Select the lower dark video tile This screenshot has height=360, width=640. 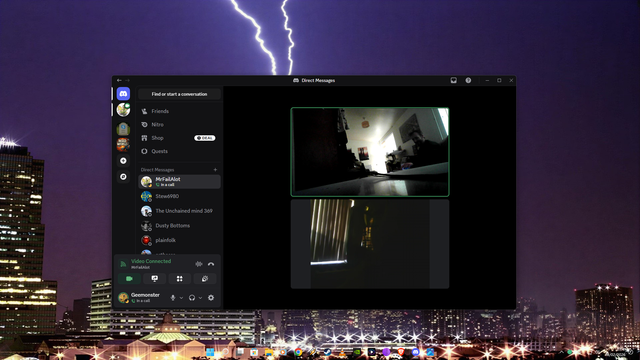coord(370,244)
